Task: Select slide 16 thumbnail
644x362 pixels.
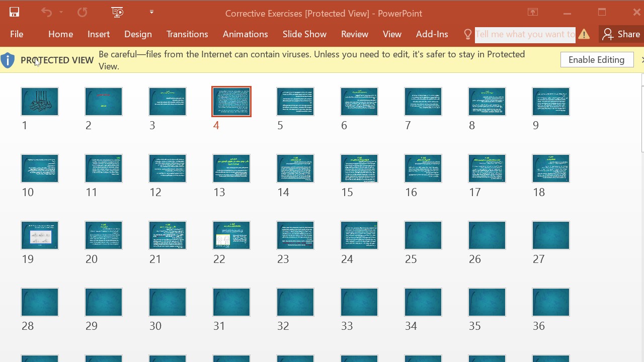Action: coord(423,168)
